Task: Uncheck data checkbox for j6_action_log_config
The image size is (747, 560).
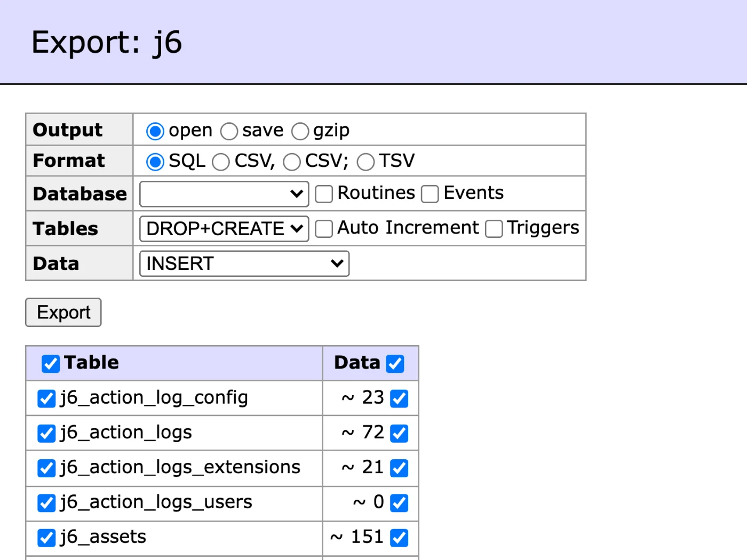Action: pyautogui.click(x=399, y=398)
